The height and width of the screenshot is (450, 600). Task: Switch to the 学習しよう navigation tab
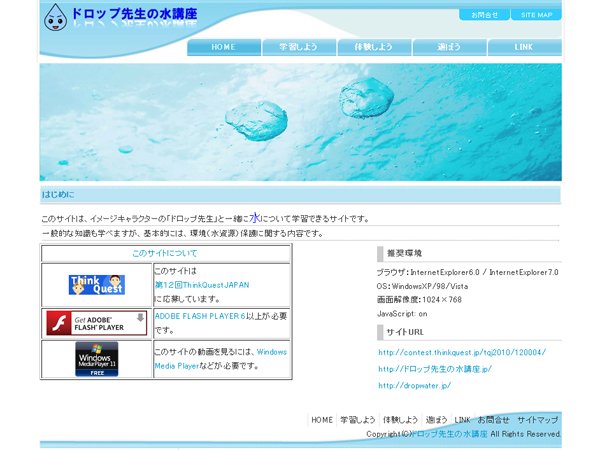point(299,47)
